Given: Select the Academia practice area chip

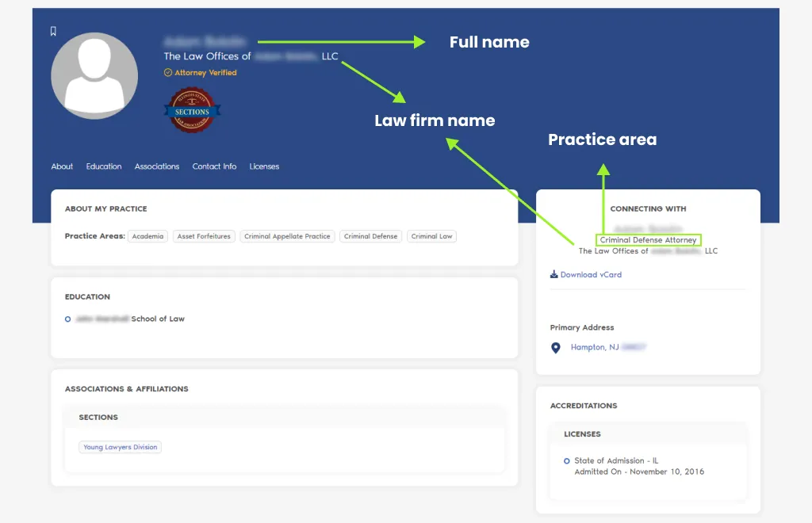Looking at the screenshot, I should 147,236.
